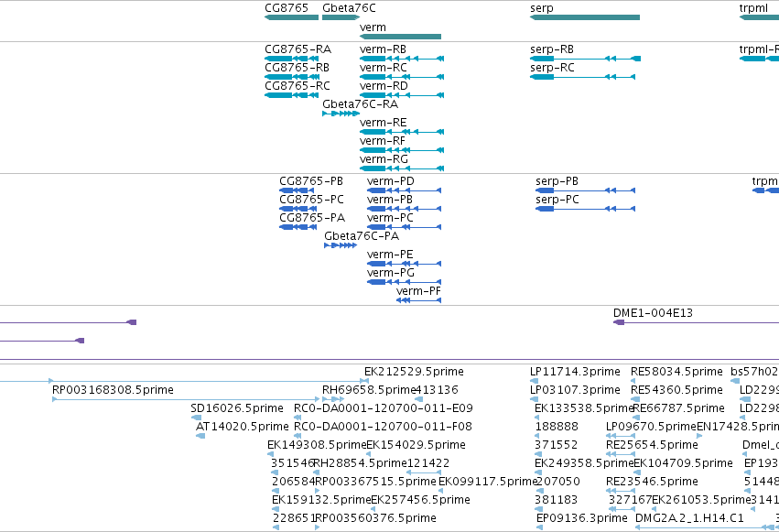Click RC0-DA0001-120700-011-E09 feature

pyautogui.click(x=298, y=418)
